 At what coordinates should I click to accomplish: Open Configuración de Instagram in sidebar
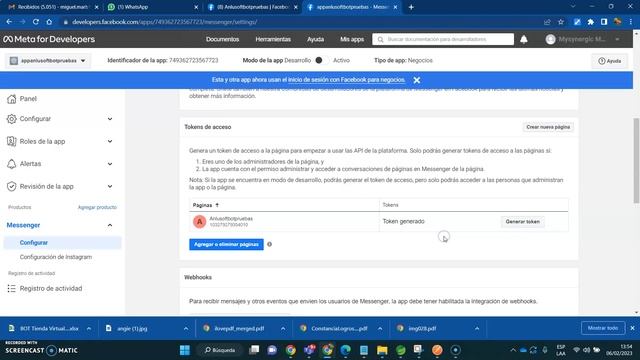[56, 257]
